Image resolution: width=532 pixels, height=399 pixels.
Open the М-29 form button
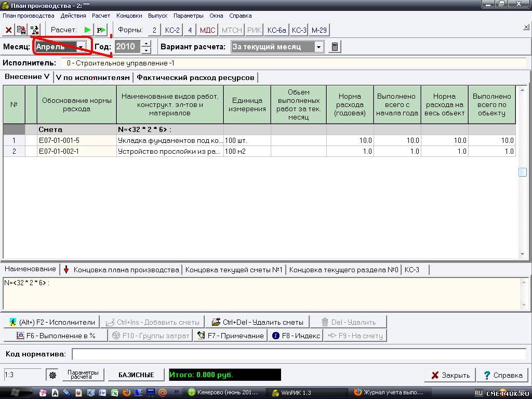pos(319,30)
